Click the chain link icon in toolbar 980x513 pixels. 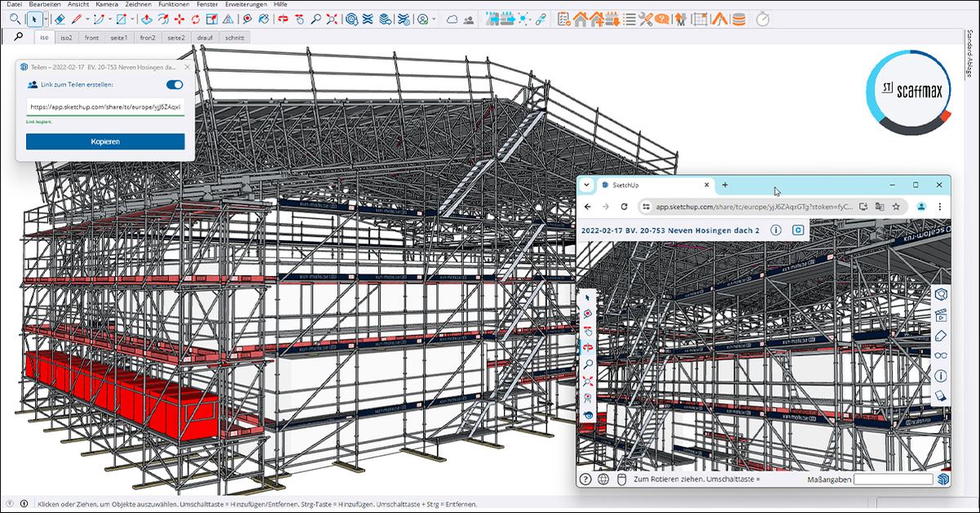(x=541, y=19)
